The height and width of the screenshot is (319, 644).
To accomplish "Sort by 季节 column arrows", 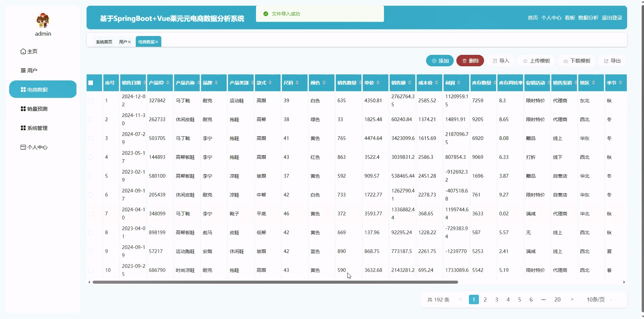I will pyautogui.click(x=620, y=83).
